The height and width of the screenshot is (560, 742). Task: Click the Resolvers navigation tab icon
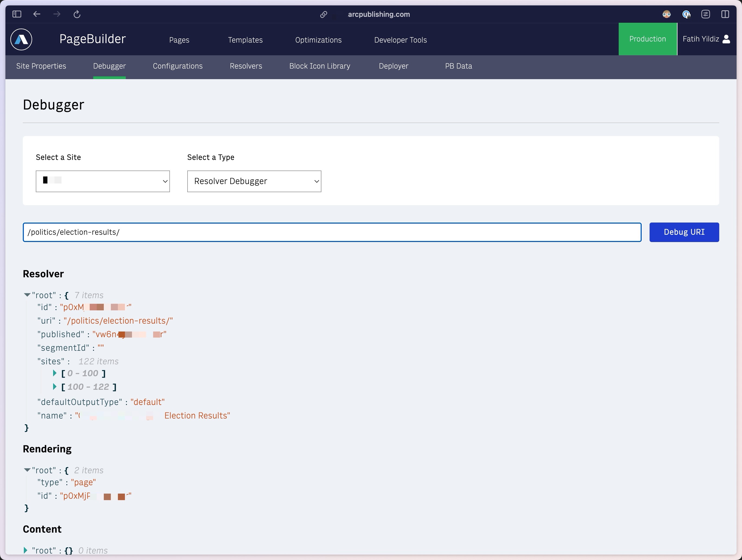[x=246, y=65]
